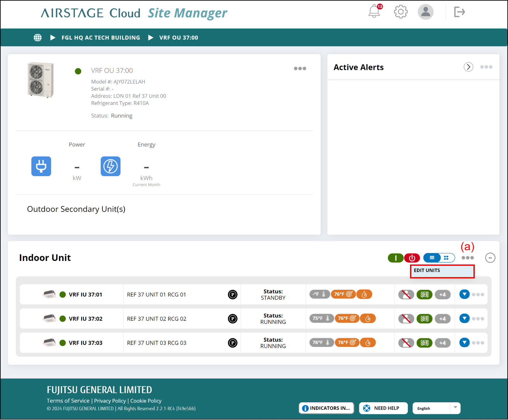Click the blue power plug icon
Viewport: 508px width, 420px height.
pyautogui.click(x=41, y=166)
